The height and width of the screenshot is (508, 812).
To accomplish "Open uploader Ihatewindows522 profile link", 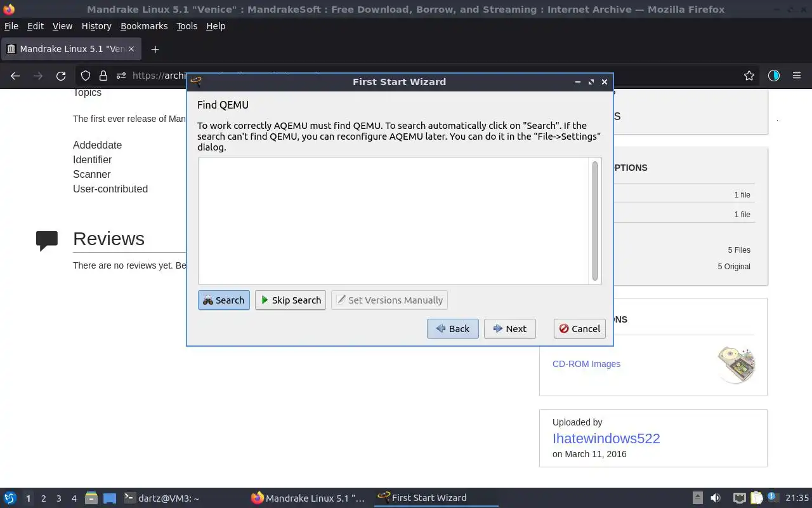I will pos(606,439).
